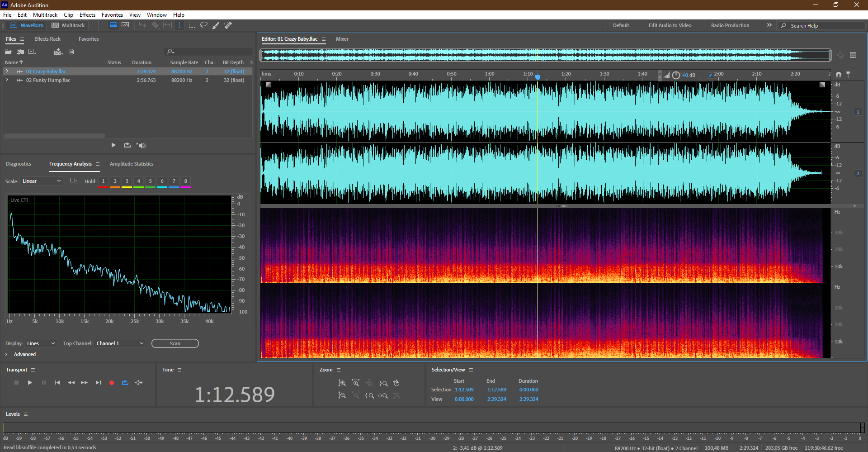This screenshot has height=452, width=868.
Task: Open the Display Lines dropdown
Action: 41,343
